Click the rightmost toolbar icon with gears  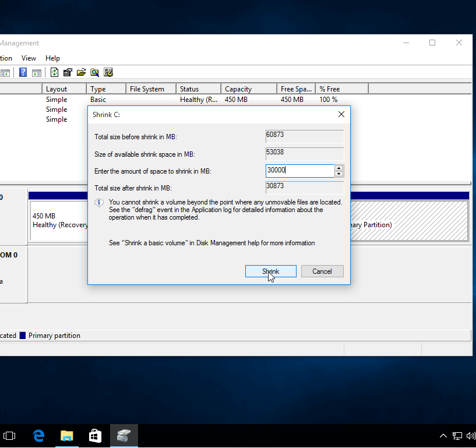click(108, 72)
